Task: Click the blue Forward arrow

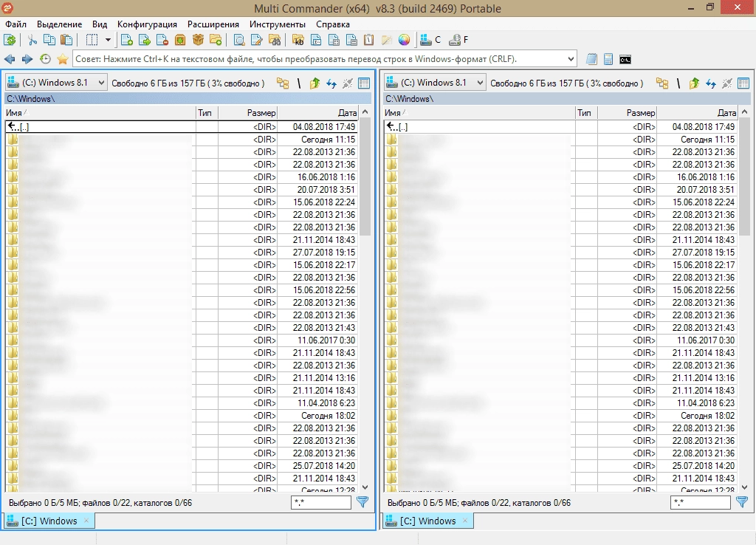Action: (x=27, y=59)
